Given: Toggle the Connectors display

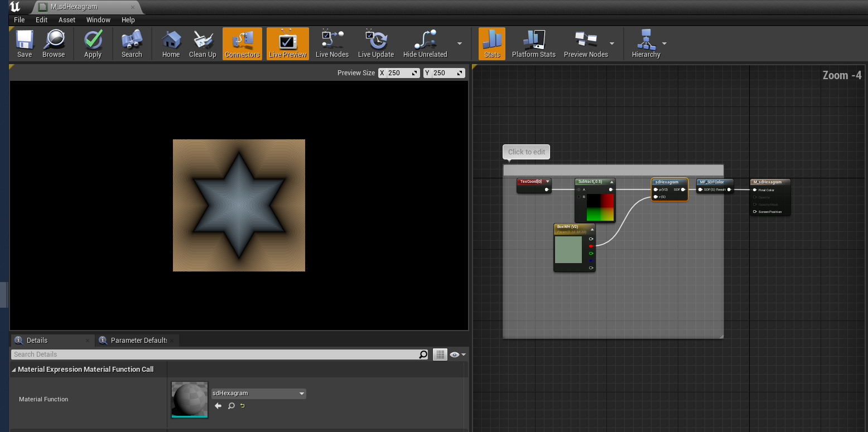Looking at the screenshot, I should pos(242,43).
